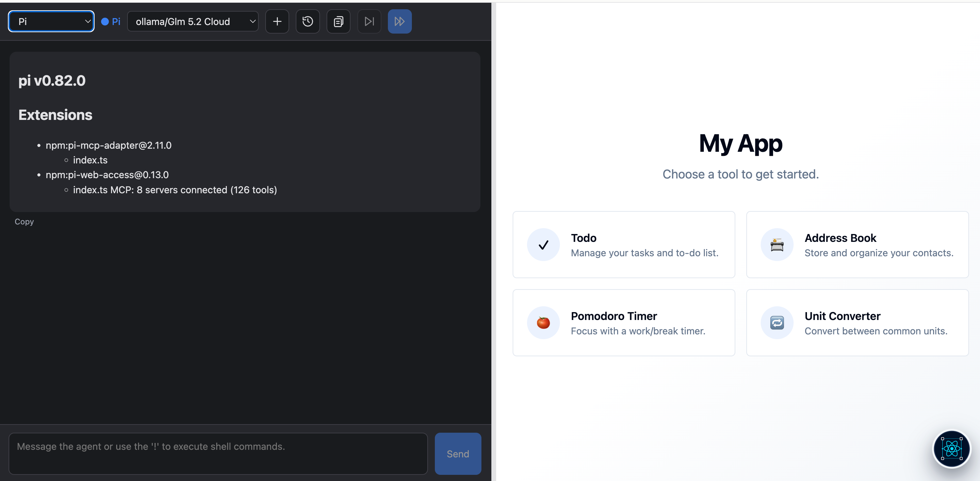Toggle the fast-forward auto-run button
Image resolution: width=980 pixels, height=481 pixels.
coord(400,21)
